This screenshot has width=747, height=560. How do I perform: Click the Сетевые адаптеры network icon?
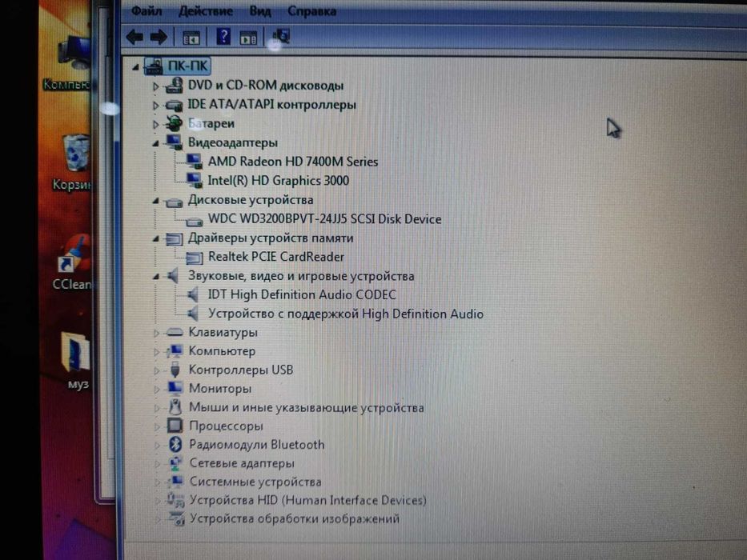tap(175, 463)
